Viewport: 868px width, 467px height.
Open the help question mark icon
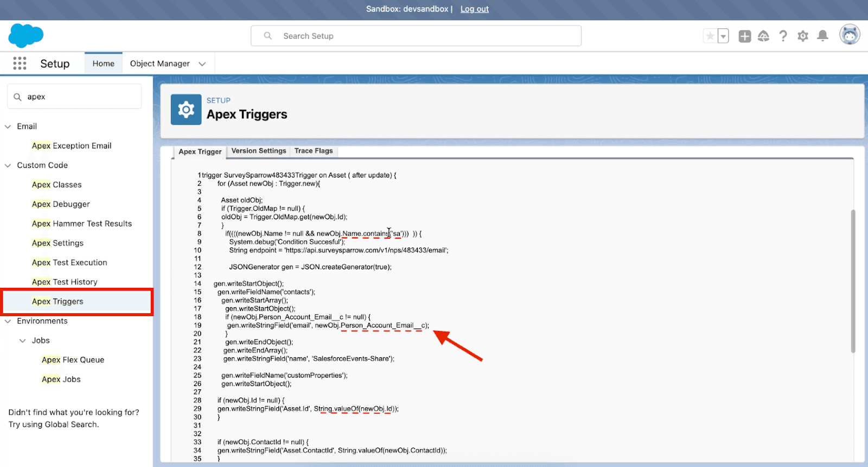pos(783,36)
